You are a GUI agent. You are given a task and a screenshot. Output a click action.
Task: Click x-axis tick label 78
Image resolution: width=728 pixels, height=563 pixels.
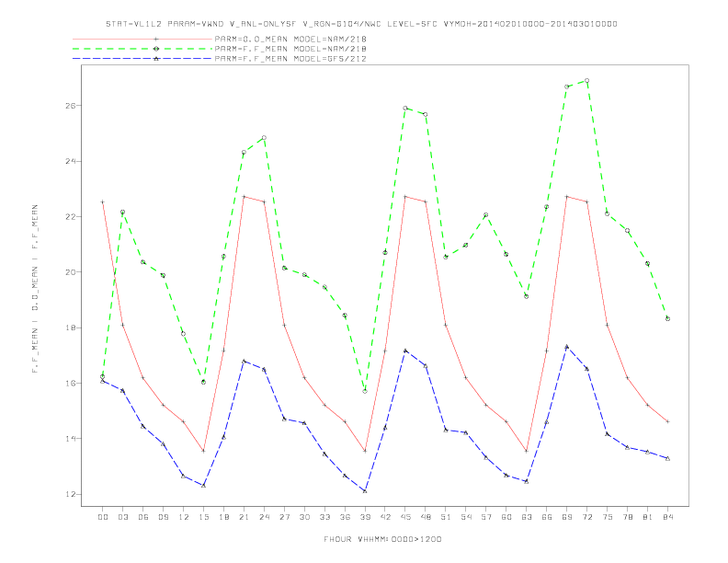(x=627, y=517)
